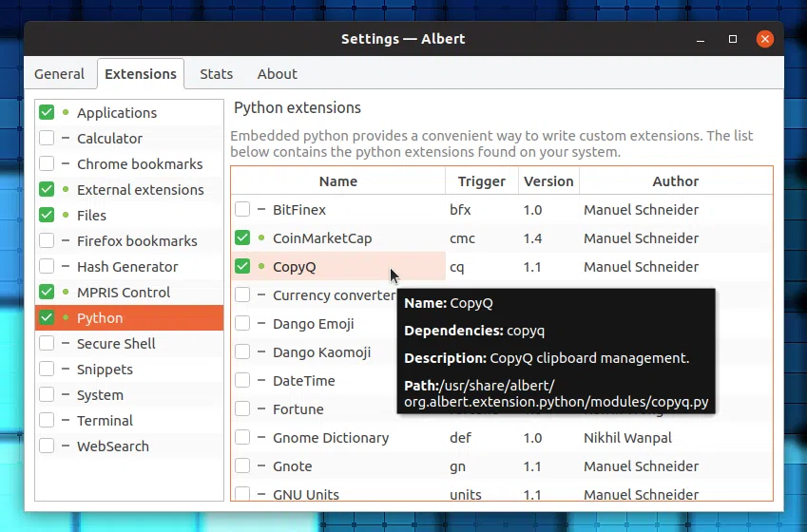Select MPRIS Control list entry

click(x=124, y=293)
